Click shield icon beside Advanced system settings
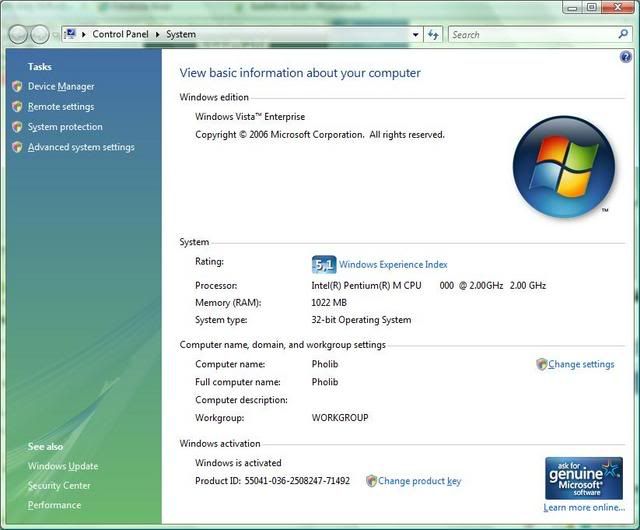The height and width of the screenshot is (530, 640). click(x=17, y=147)
